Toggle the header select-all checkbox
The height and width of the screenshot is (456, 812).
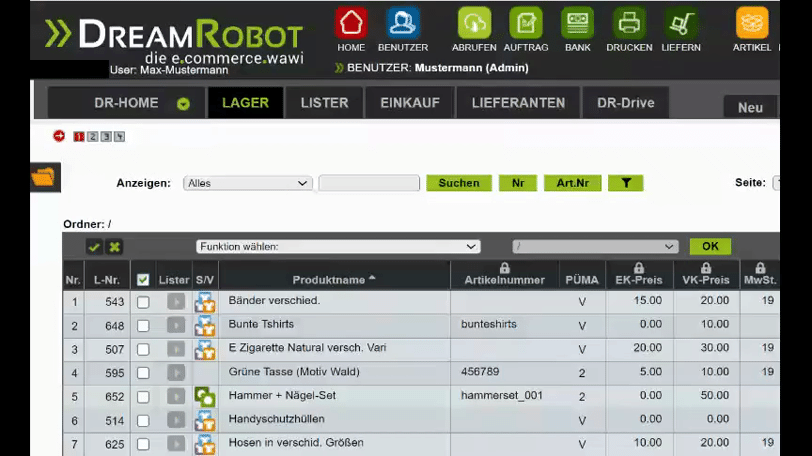143,280
